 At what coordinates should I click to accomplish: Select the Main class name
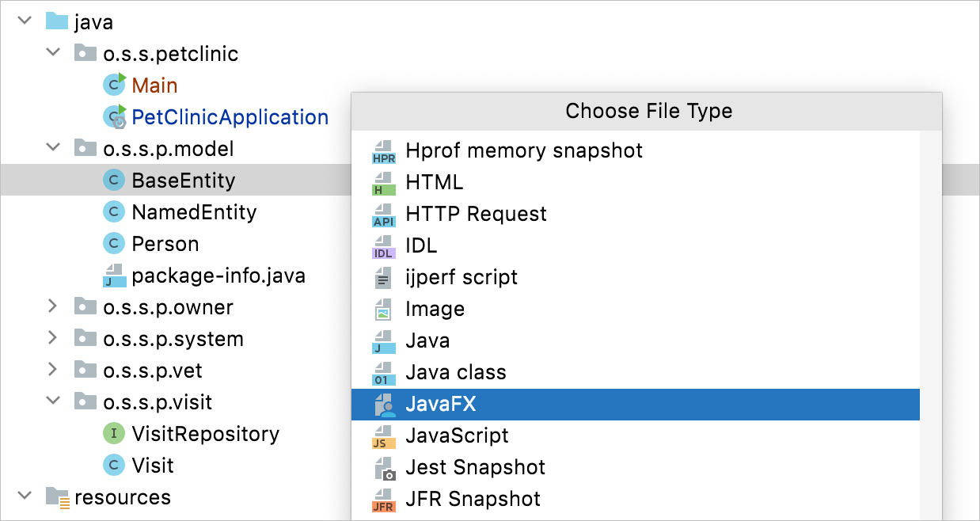(154, 86)
